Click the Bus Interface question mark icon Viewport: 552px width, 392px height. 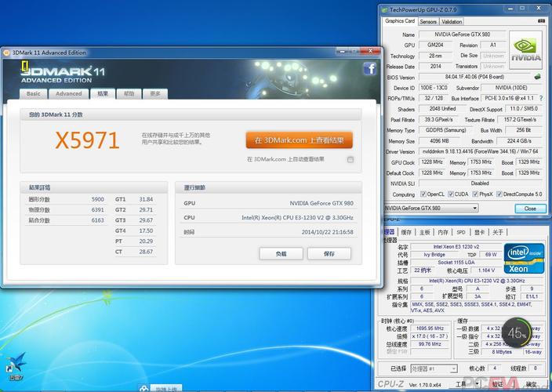541,98
